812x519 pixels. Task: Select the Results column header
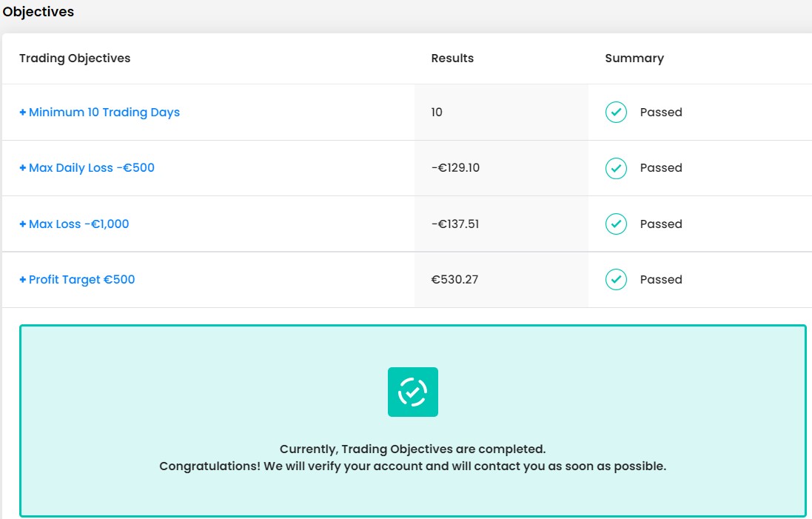coord(452,58)
